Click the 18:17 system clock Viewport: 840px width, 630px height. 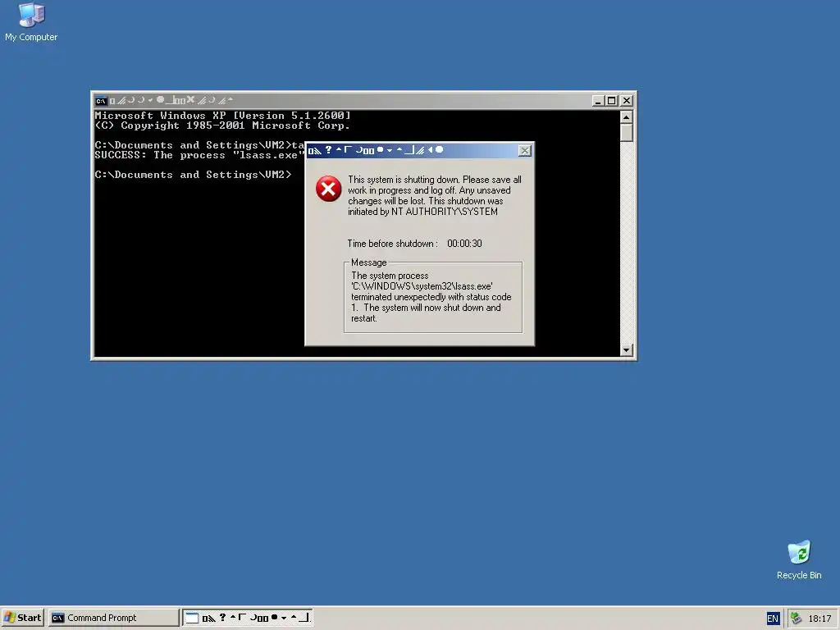[x=819, y=619]
